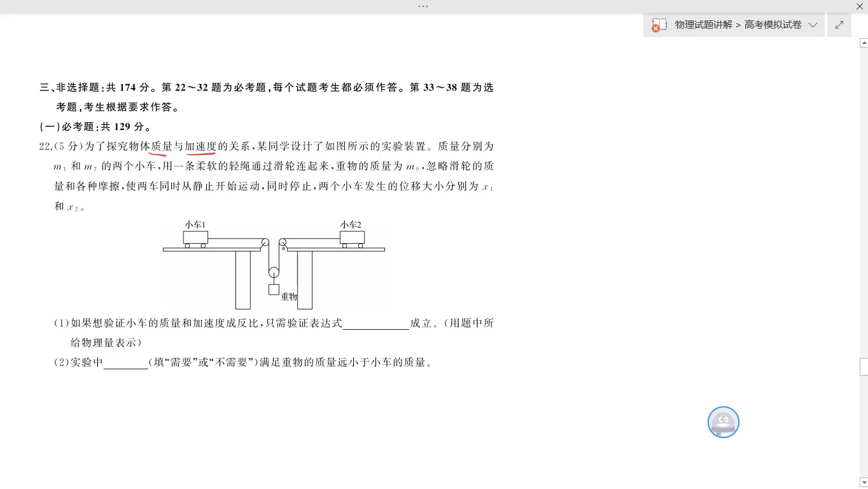The image size is (868, 489).
Task: Select the experiment apparatus diagram image
Action: pos(274,265)
